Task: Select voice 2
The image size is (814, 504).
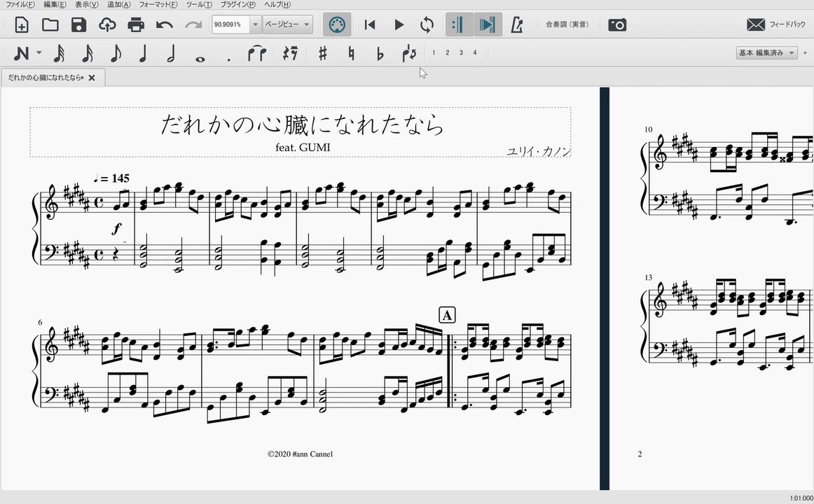Action: click(x=447, y=52)
